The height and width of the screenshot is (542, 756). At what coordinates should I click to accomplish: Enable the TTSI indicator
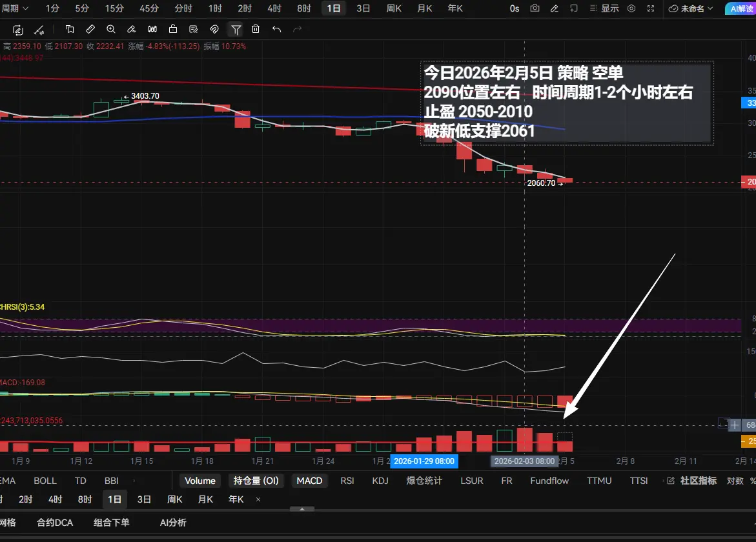[x=639, y=481]
